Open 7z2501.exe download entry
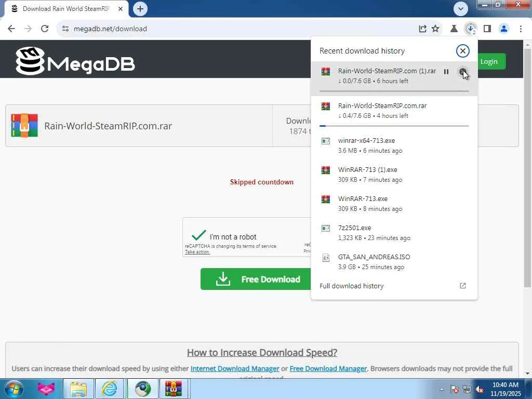 (394, 233)
